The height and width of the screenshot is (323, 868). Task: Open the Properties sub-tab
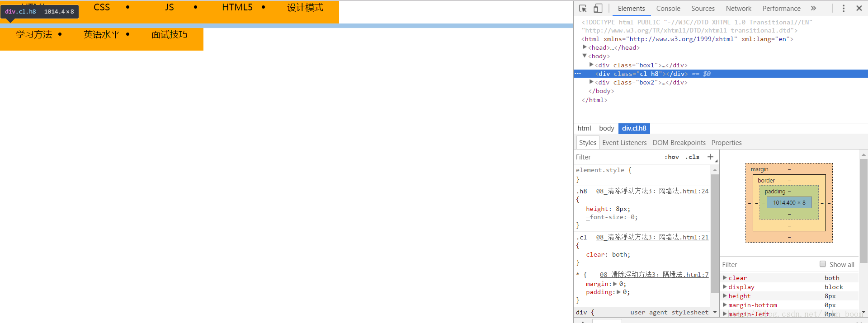pyautogui.click(x=726, y=143)
